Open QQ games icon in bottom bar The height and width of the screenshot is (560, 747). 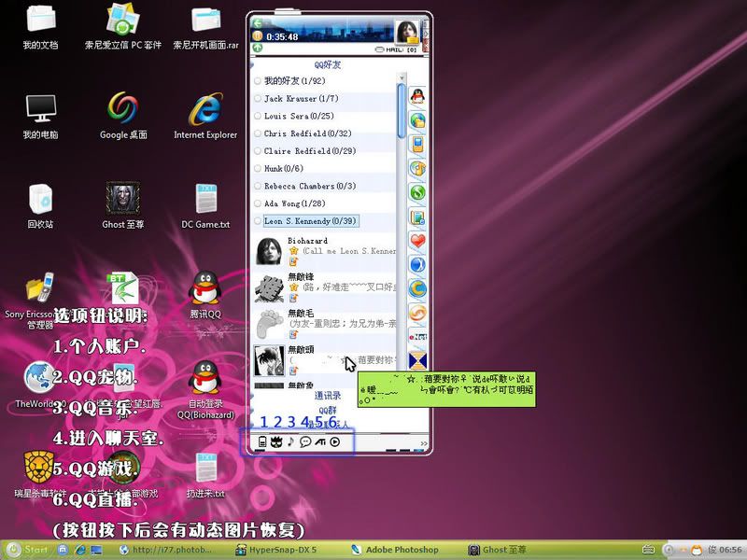[x=320, y=441]
